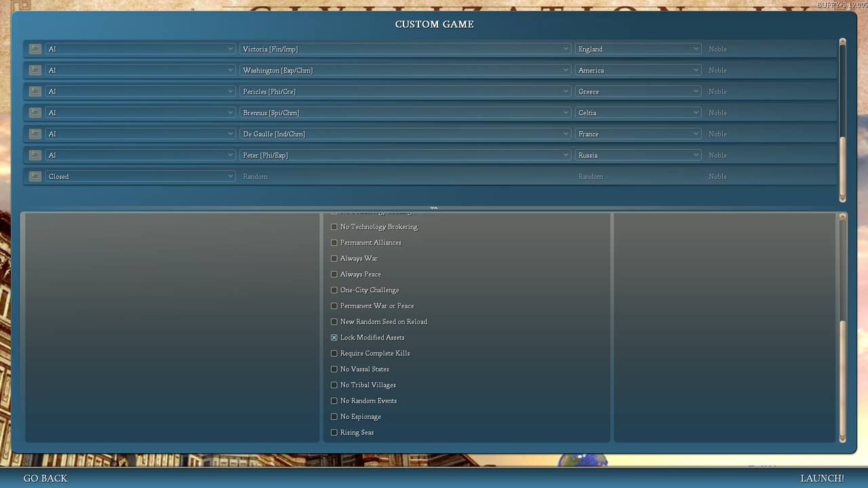Viewport: 868px width, 488px height.
Task: Click the options panel scrollbar thumb
Action: click(x=843, y=378)
